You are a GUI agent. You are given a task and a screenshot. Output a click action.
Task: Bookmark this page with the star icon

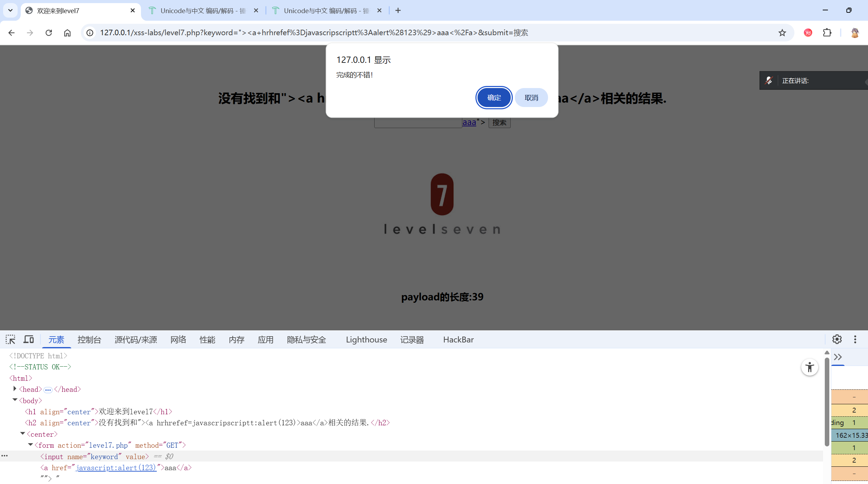(x=782, y=33)
